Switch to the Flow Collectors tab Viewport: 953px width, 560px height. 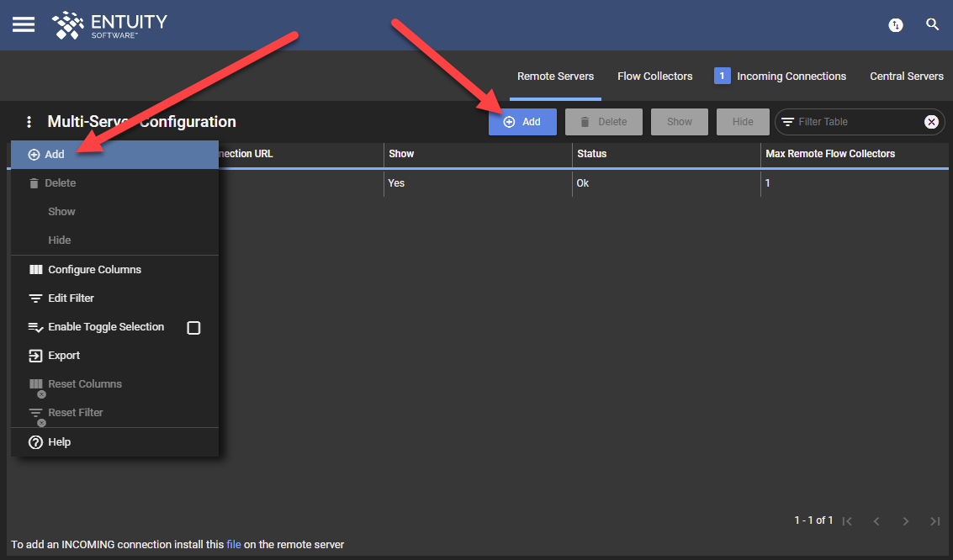coord(654,77)
